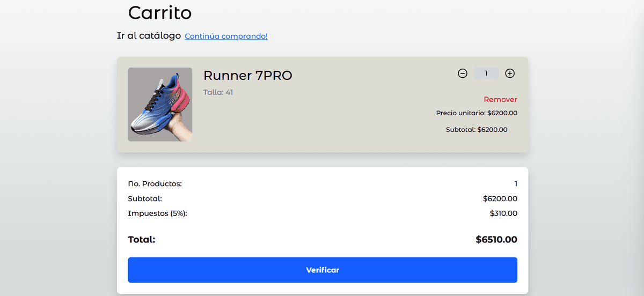
Task: Click the Ir al catálogo text
Action: 149,35
